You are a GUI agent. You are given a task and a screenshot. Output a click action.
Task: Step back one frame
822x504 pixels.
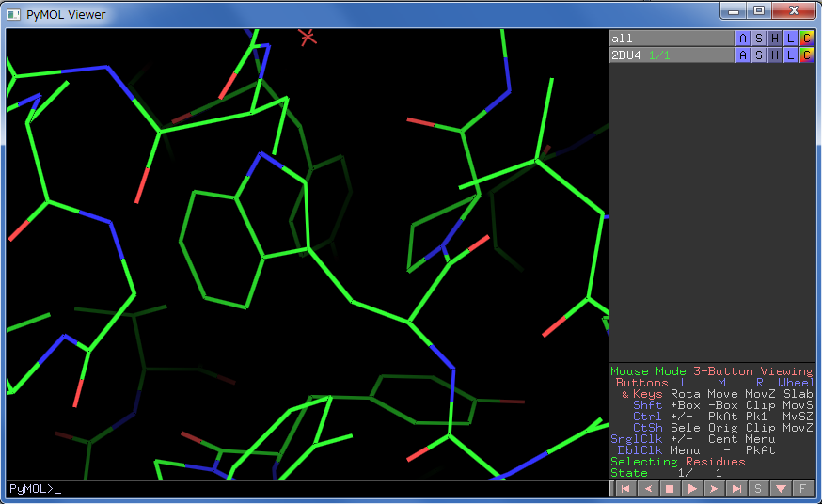click(x=646, y=489)
